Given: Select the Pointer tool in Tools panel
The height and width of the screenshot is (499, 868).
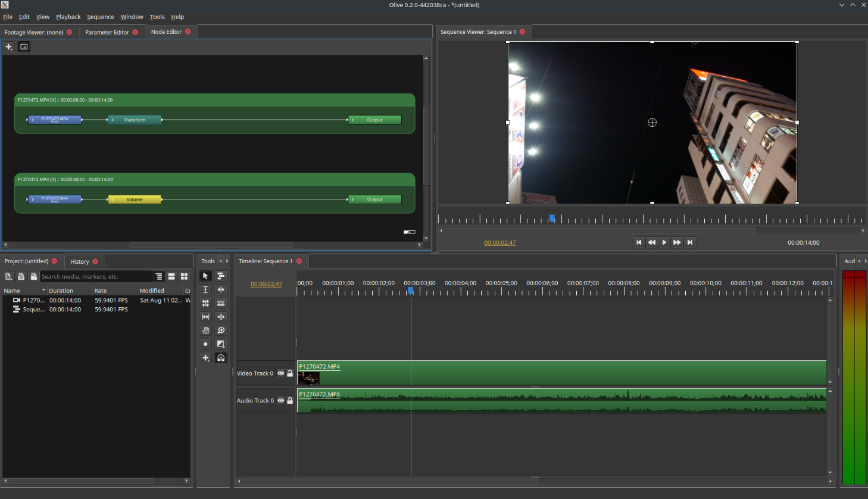Looking at the screenshot, I should [205, 276].
